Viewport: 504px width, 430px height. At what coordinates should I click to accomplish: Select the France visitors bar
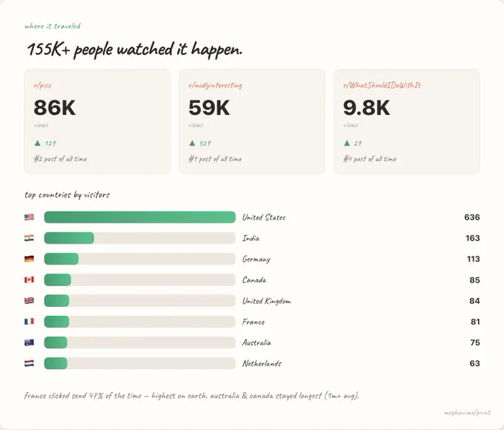click(140, 322)
